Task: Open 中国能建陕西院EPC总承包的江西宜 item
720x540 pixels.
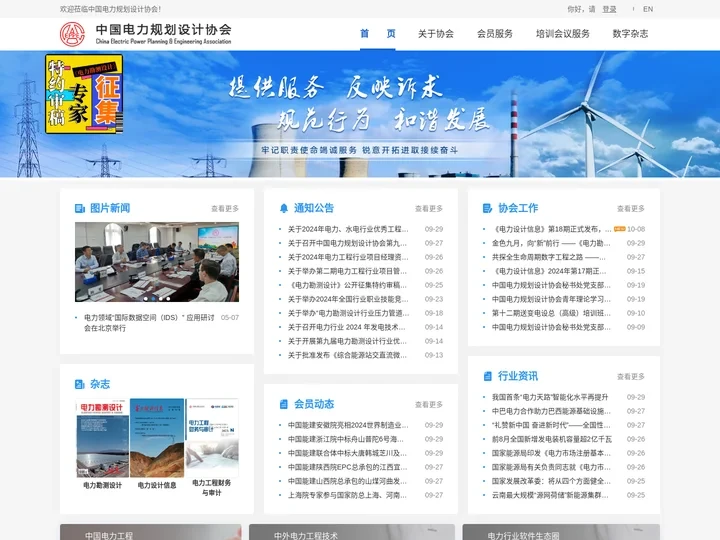Action: (x=348, y=467)
